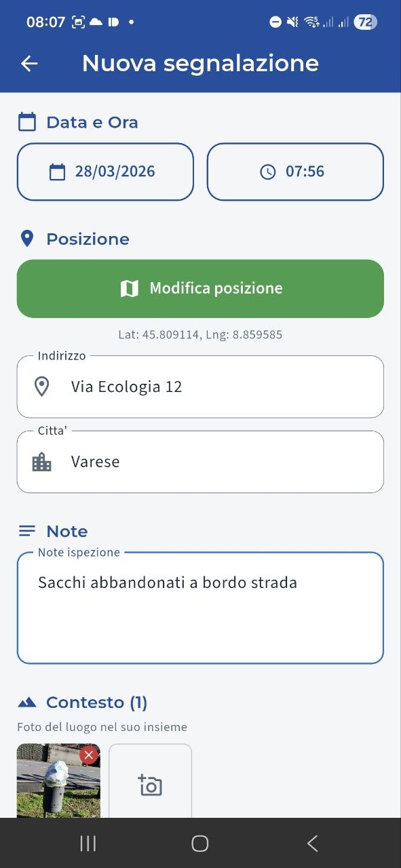The width and height of the screenshot is (401, 868).
Task: Tap the add-photo camera icon under Contesto
Action: (149, 785)
